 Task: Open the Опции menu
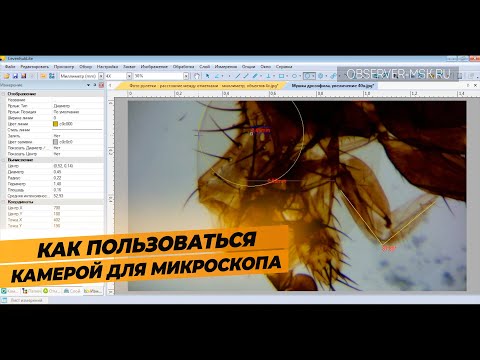pos(248,67)
